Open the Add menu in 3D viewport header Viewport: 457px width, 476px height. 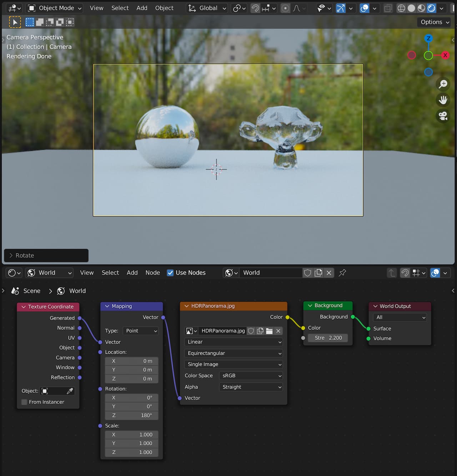142,8
